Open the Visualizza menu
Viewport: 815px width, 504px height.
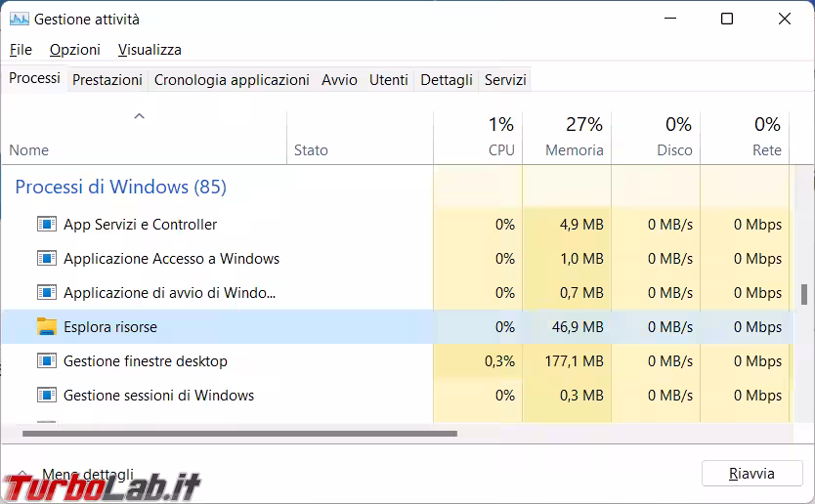(150, 50)
